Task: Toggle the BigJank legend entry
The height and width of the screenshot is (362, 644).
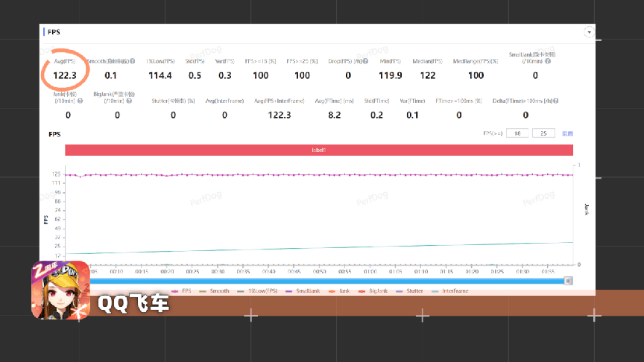Action: pyautogui.click(x=376, y=291)
